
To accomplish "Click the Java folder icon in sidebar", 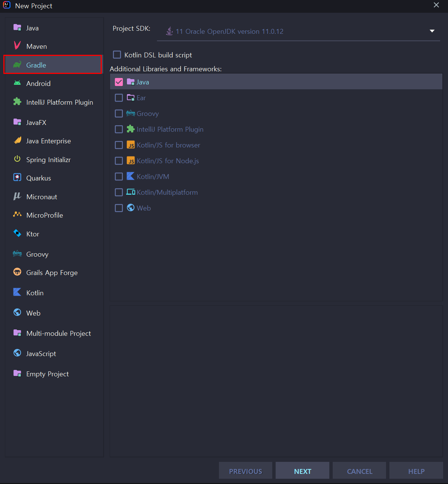I will (x=17, y=27).
